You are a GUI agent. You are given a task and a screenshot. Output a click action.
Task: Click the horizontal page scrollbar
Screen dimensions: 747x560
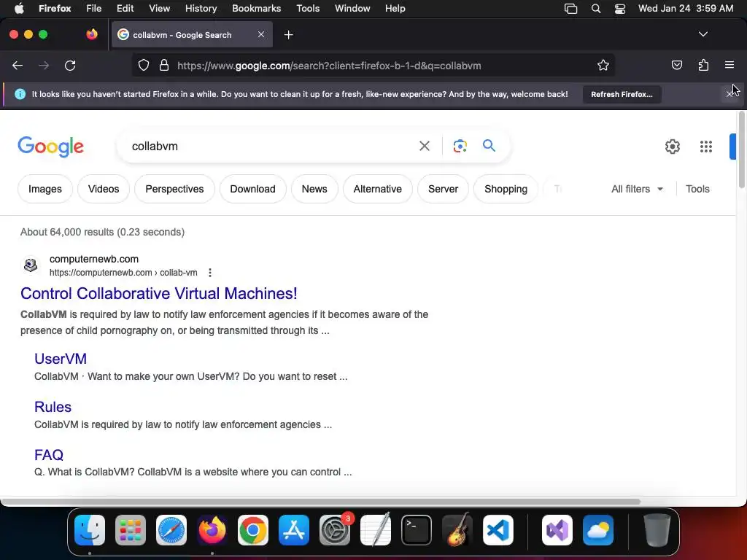320,502
